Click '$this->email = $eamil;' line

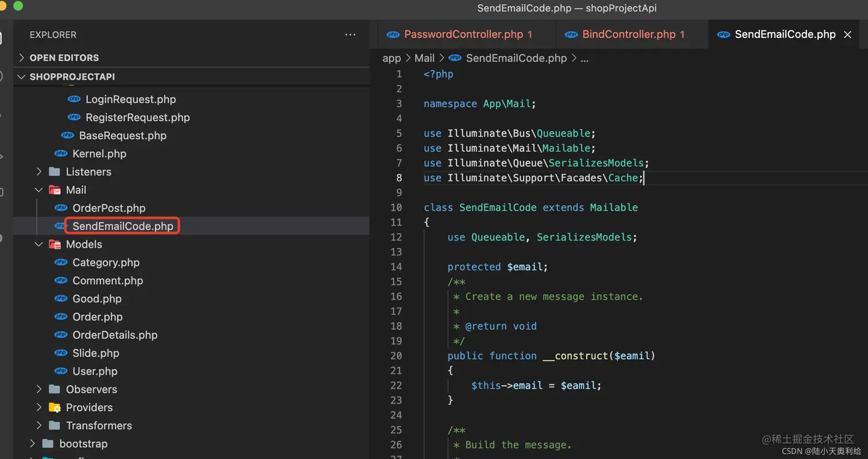tap(536, 386)
